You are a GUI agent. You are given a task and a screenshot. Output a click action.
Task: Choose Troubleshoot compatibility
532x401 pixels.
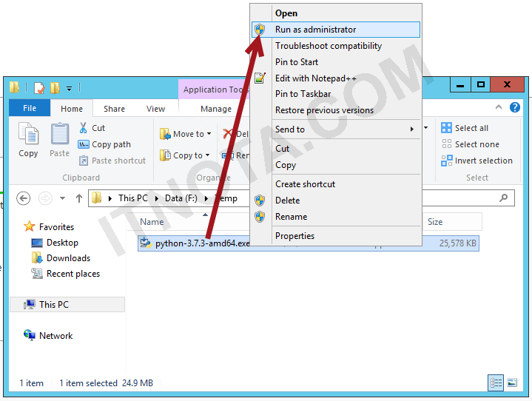pyautogui.click(x=336, y=46)
